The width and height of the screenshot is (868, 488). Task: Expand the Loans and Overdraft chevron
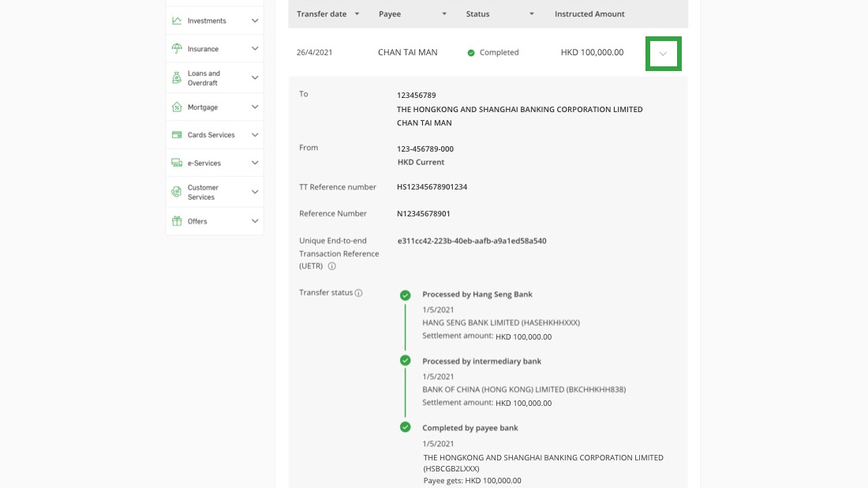click(x=255, y=77)
